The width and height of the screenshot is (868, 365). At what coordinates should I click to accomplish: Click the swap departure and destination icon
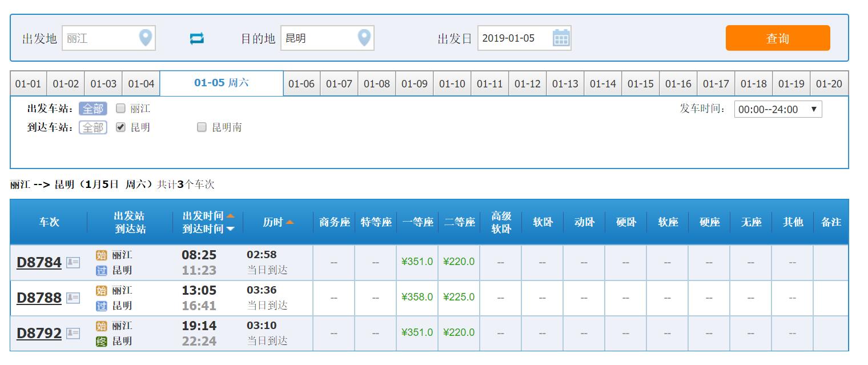[197, 38]
